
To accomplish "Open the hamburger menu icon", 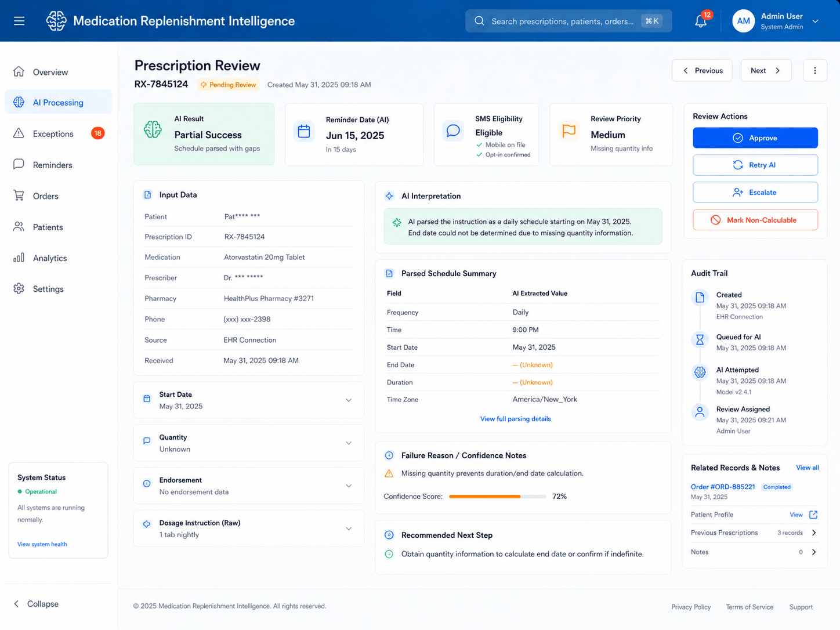I will tap(19, 21).
